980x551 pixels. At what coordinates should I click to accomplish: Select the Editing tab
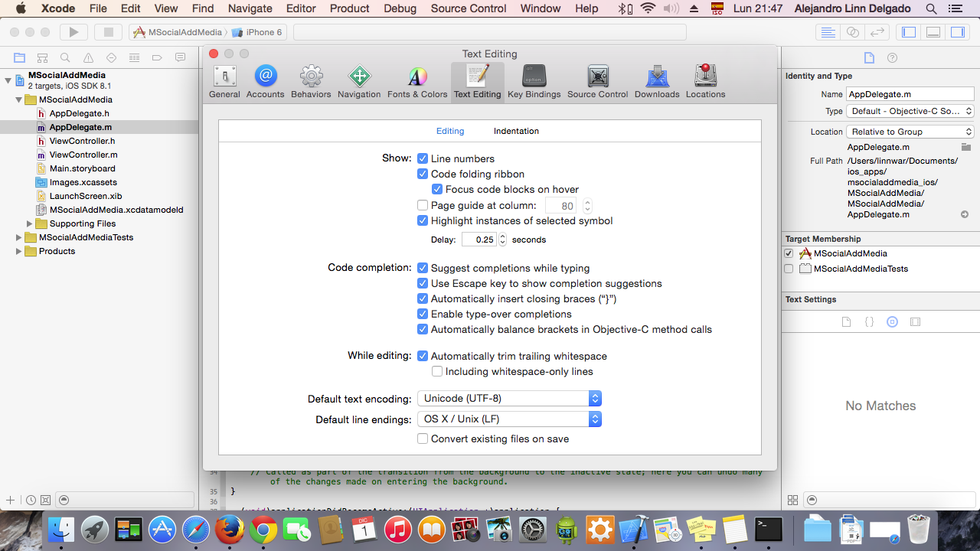point(450,131)
